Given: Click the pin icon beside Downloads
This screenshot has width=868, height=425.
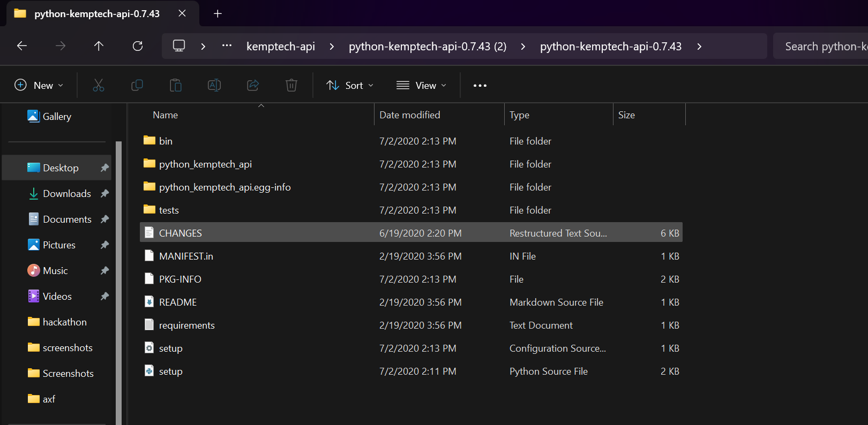Looking at the screenshot, I should point(104,194).
